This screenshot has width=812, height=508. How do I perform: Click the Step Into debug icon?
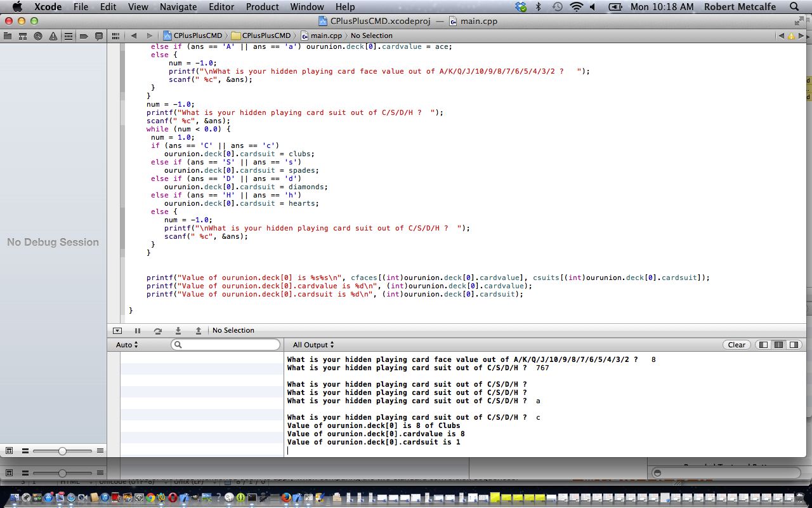click(x=178, y=330)
